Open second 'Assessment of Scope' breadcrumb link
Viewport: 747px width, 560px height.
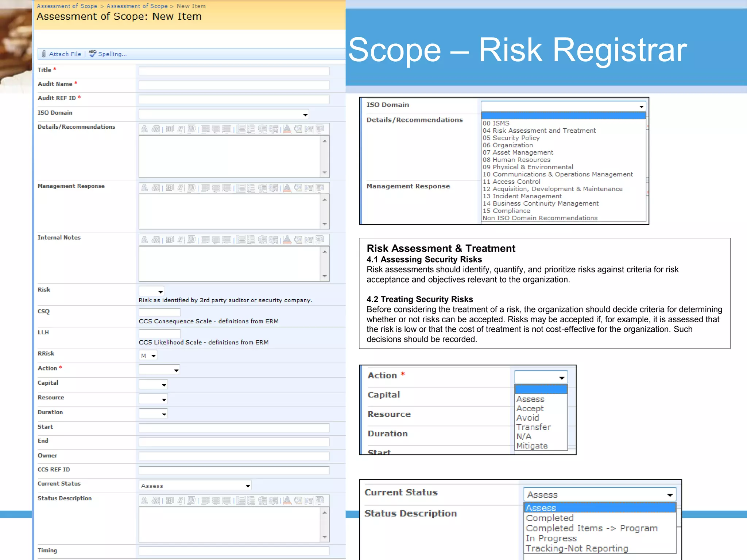point(137,6)
